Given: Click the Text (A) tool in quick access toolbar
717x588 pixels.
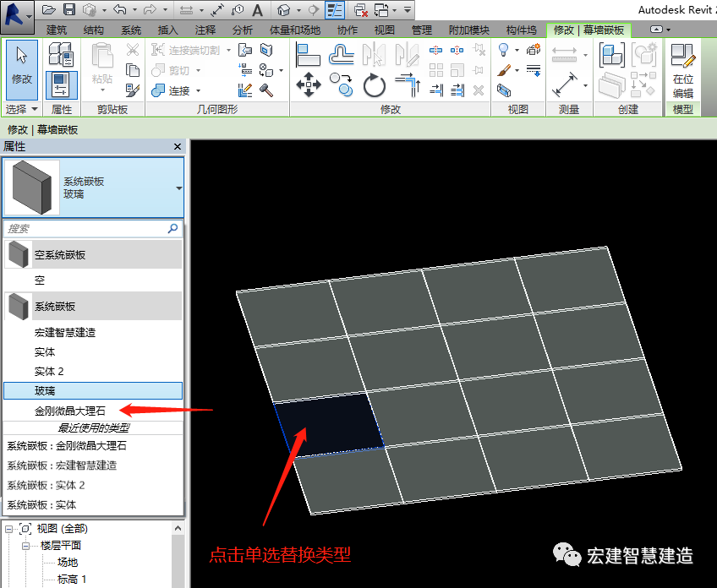Looking at the screenshot, I should 257,10.
